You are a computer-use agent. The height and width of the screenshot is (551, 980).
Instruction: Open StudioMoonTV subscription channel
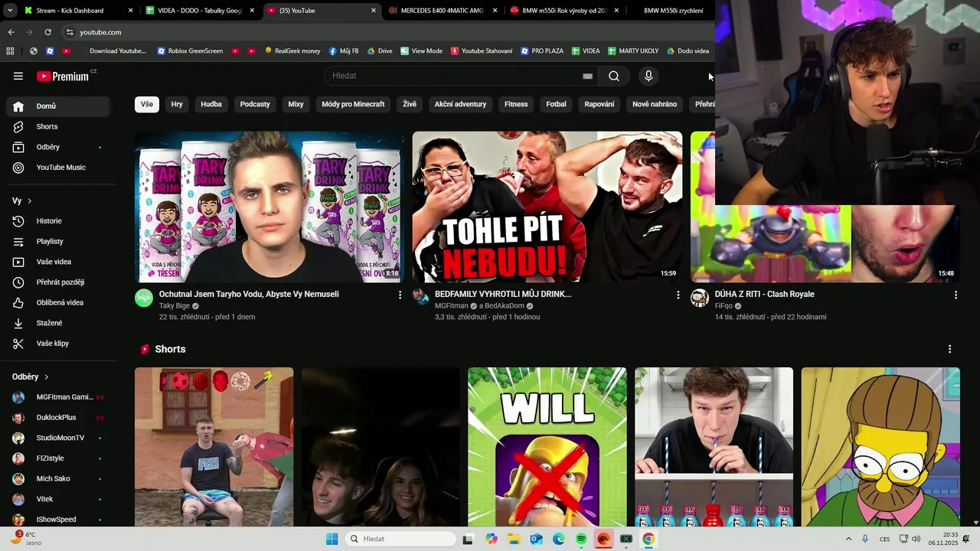click(58, 438)
